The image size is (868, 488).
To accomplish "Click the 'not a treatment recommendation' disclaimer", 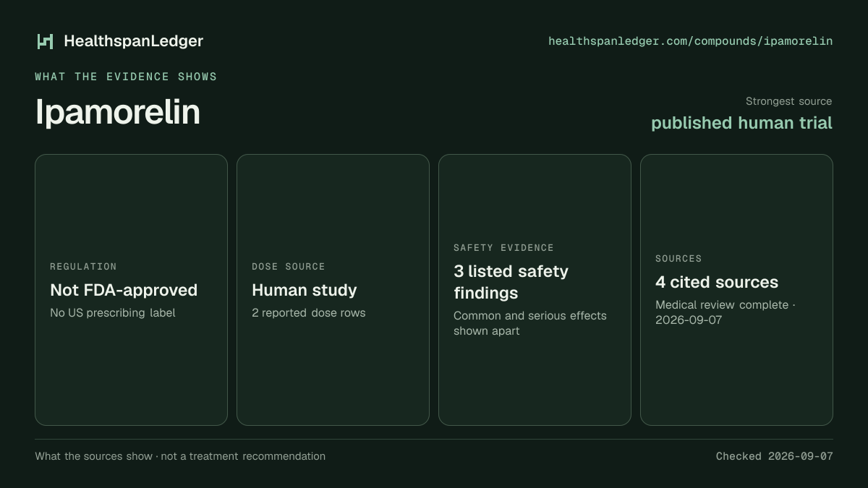I will pyautogui.click(x=243, y=456).
